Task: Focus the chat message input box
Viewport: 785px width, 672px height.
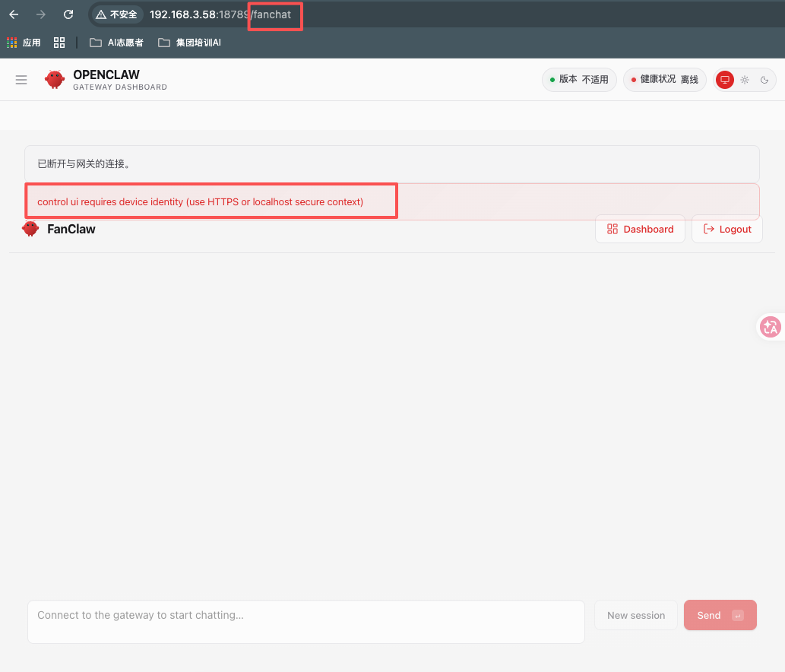Action: (x=306, y=622)
